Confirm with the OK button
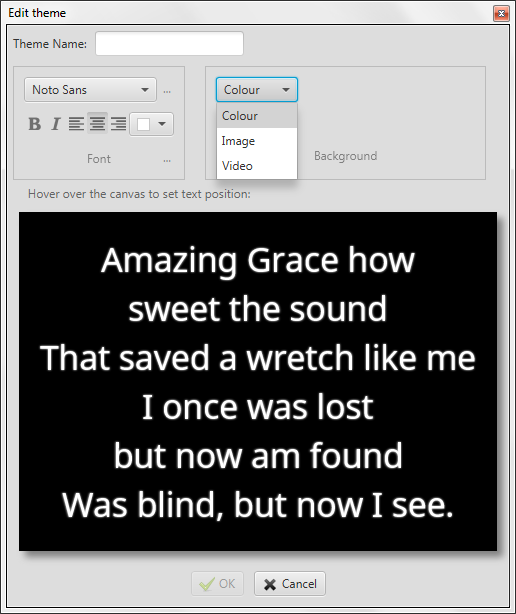The height and width of the screenshot is (614, 516). click(x=217, y=583)
